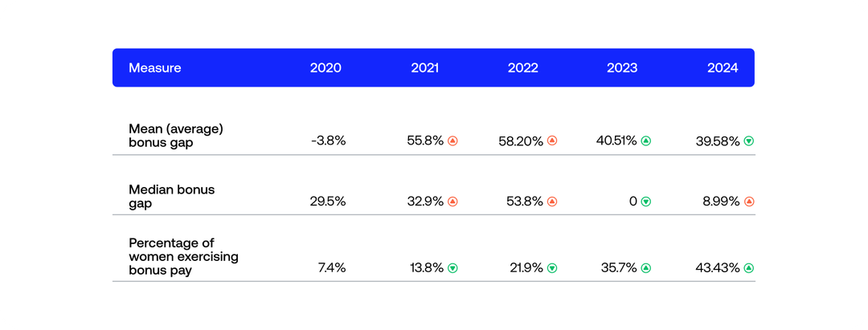Click the Mean (average) bonus gap label
The width and height of the screenshot is (868, 330).
176,134
